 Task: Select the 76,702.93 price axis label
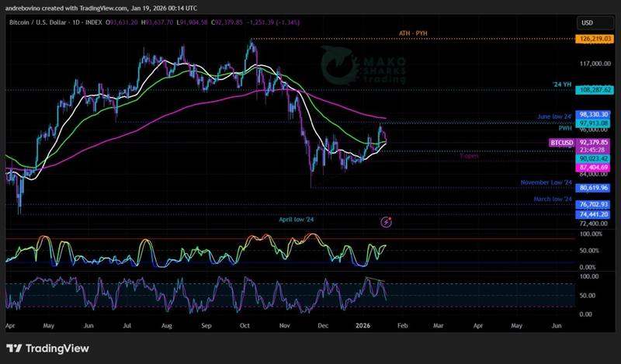(596, 204)
